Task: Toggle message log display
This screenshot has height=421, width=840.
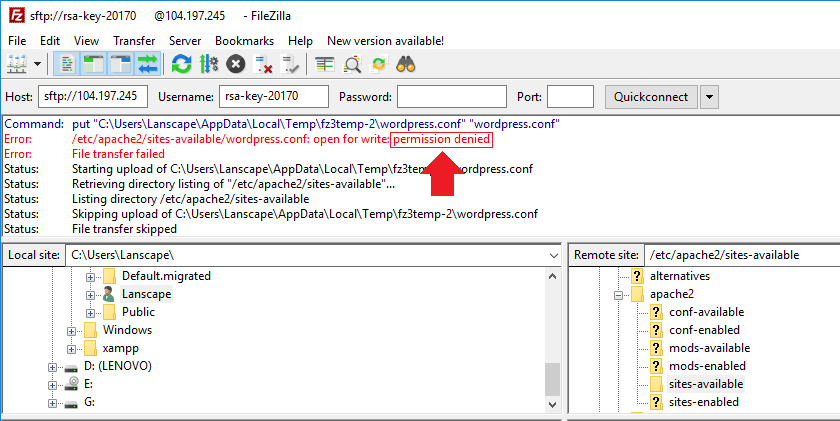Action: point(67,65)
